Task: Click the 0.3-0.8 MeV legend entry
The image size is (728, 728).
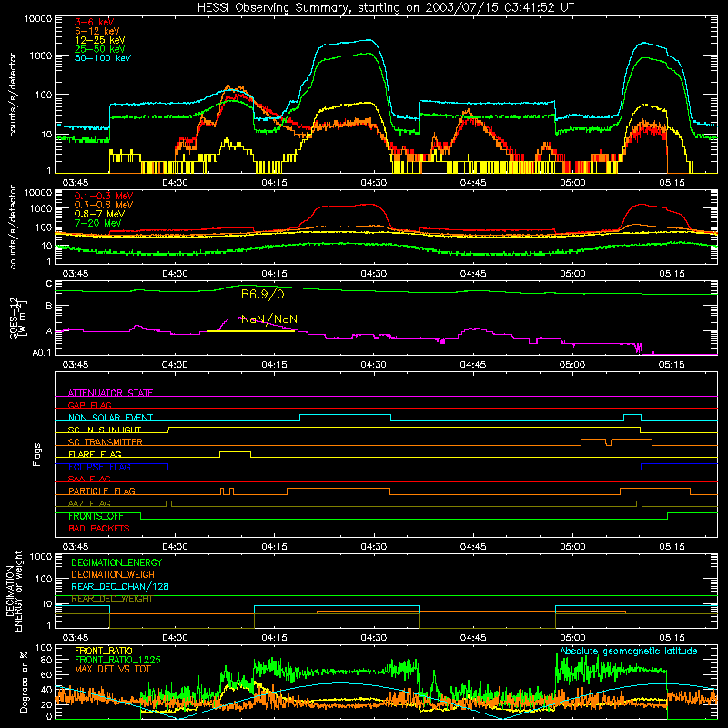Action: click(x=104, y=205)
